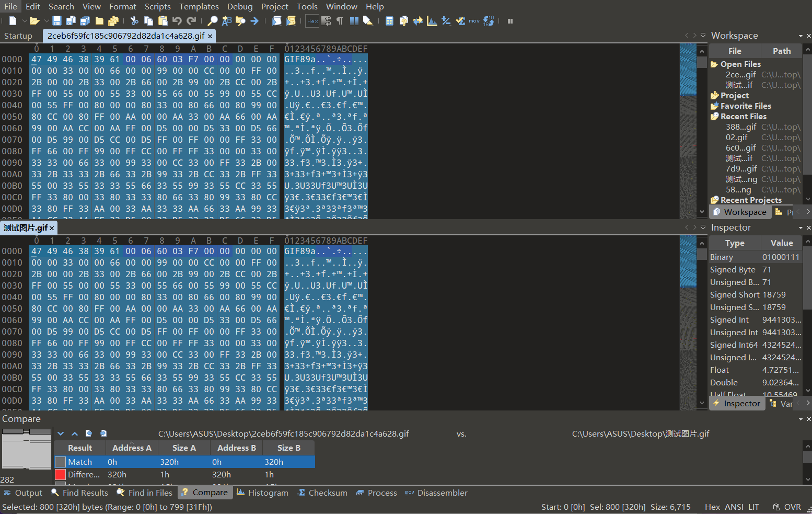This screenshot has height=514, width=812.
Task: Click the Compare Files toolbar icon
Action: (x=403, y=21)
